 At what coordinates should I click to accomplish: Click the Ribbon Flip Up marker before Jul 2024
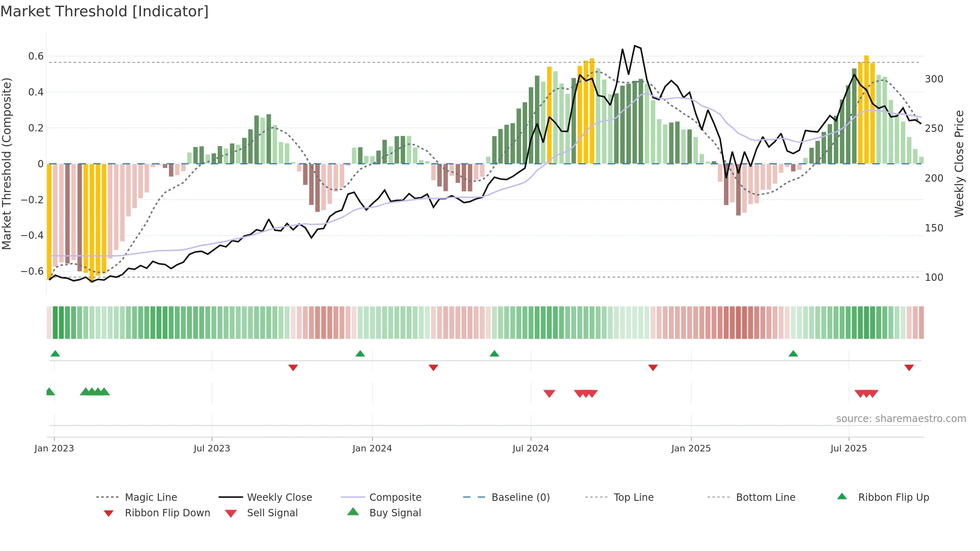click(x=494, y=353)
